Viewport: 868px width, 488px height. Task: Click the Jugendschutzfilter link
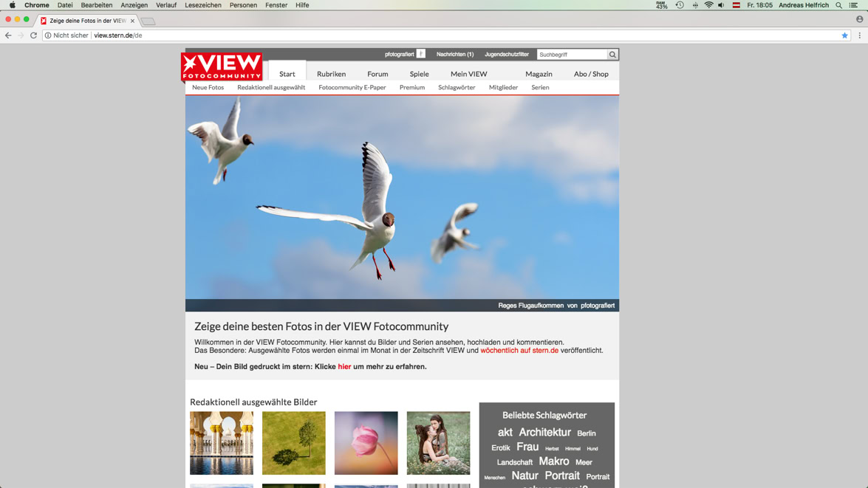(x=507, y=54)
